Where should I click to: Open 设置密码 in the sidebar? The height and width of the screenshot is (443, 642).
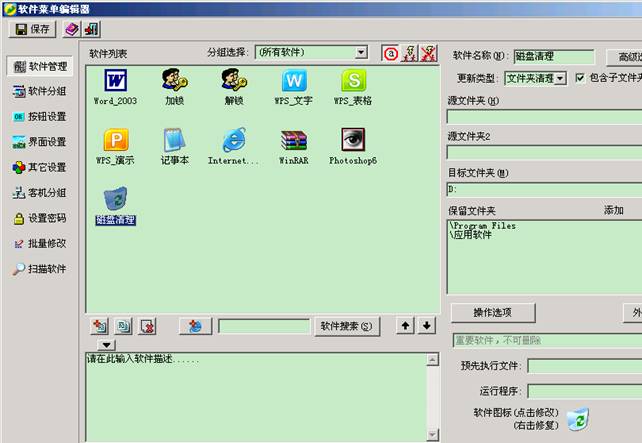point(40,218)
